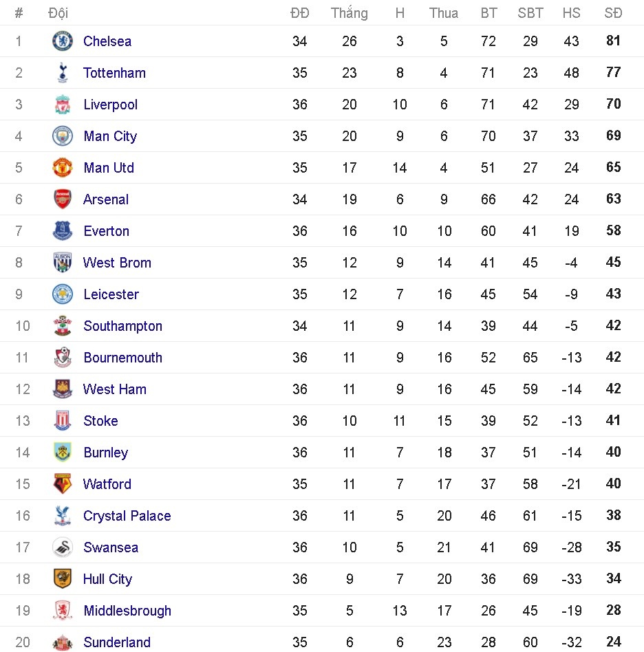The image size is (644, 652).
Task: Open the Middlesbrough team link
Action: [x=127, y=611]
